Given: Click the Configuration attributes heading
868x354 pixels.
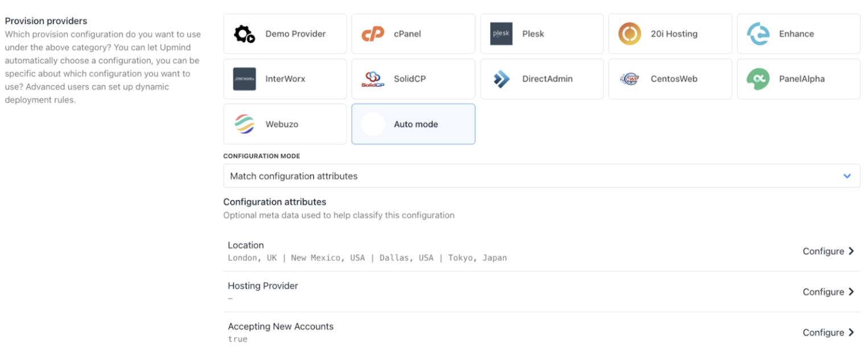Looking at the screenshot, I should [x=275, y=202].
